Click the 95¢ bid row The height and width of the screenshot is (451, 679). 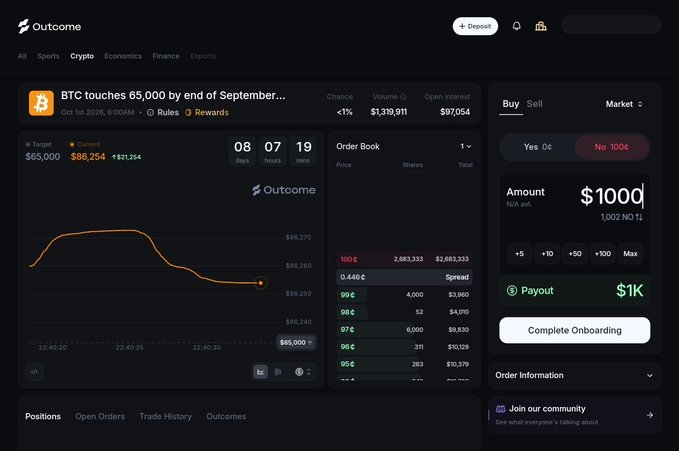tap(404, 364)
